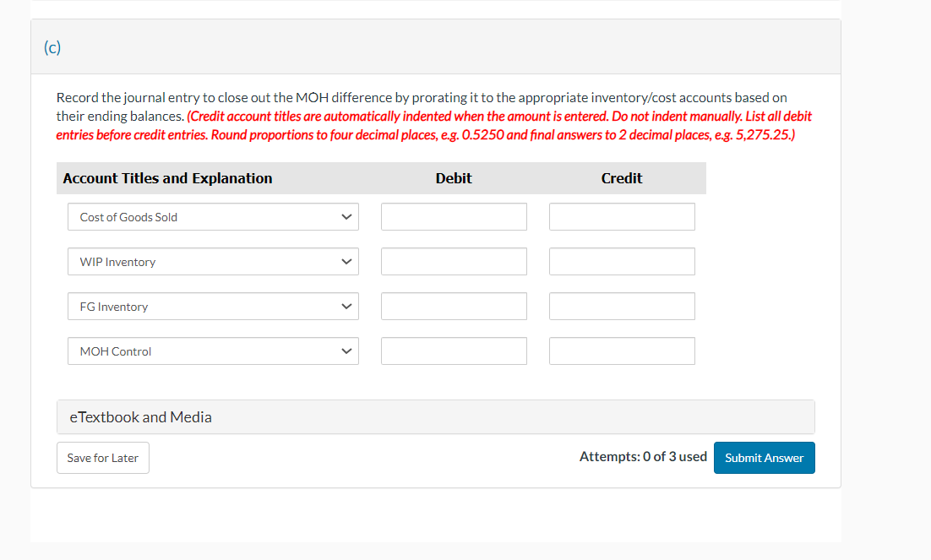Viewport: 931px width, 560px height.
Task: Focus the Debit field for Cost of Goods Sold
Action: click(454, 217)
